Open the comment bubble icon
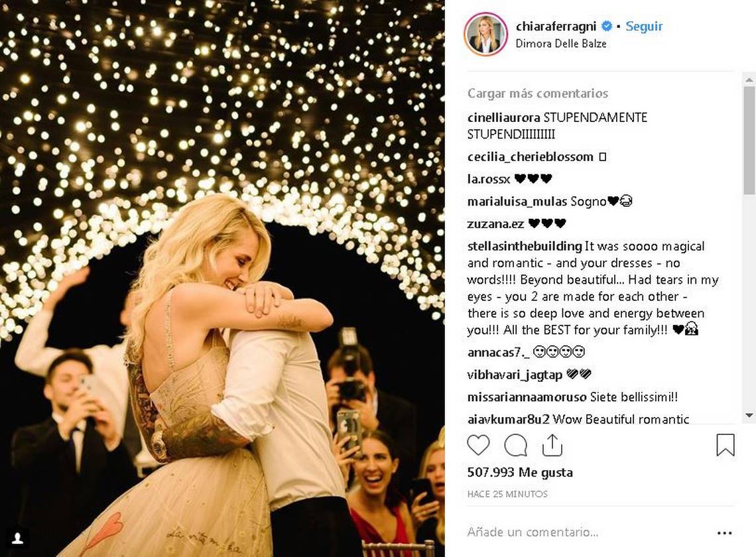The image size is (756, 557). 515,445
